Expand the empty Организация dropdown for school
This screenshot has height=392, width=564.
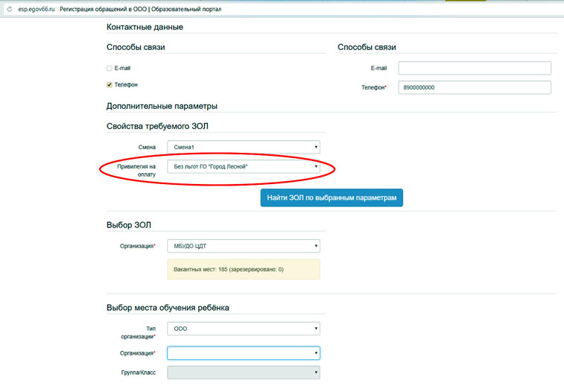point(244,353)
